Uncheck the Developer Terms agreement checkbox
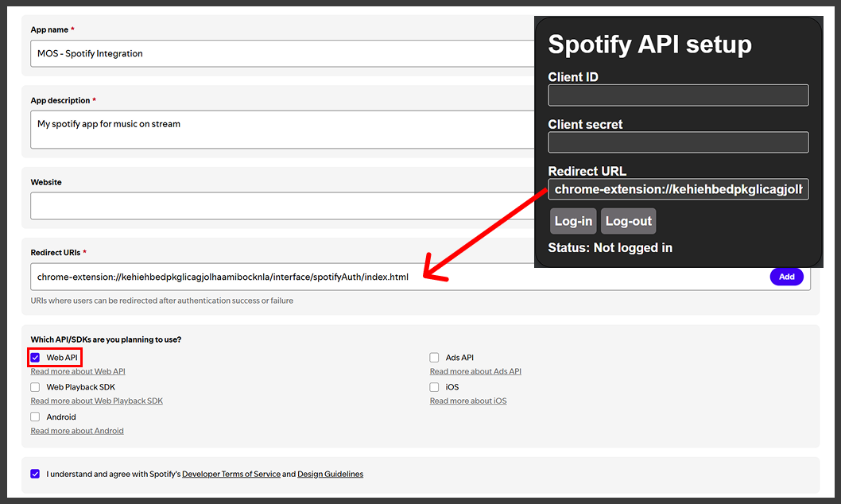This screenshot has width=841, height=504. pyautogui.click(x=35, y=473)
